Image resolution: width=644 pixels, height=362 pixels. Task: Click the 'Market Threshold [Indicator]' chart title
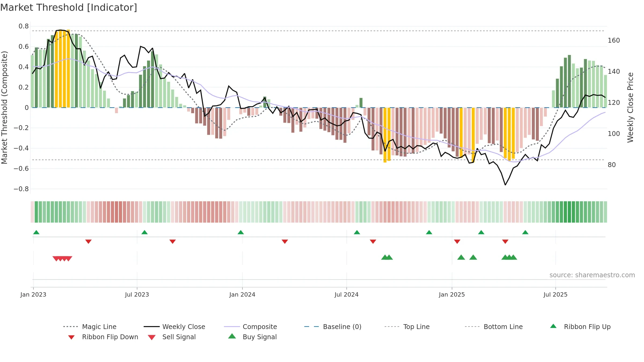[x=69, y=8]
